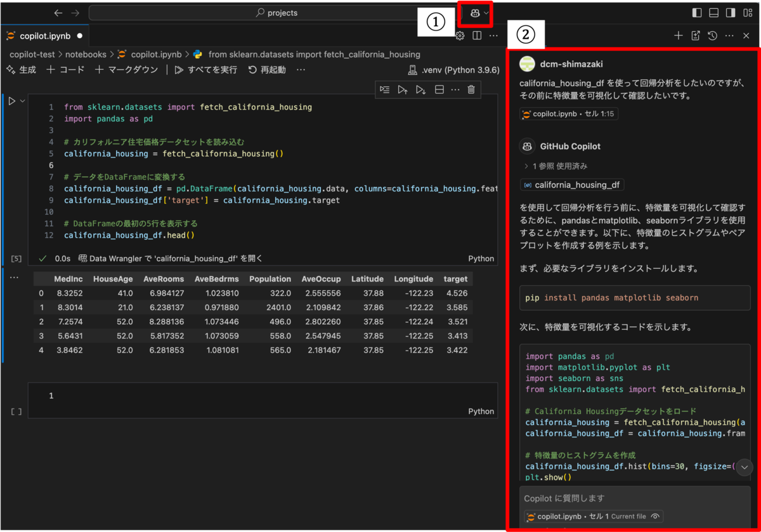Restart kernel with 再起動

click(x=267, y=70)
